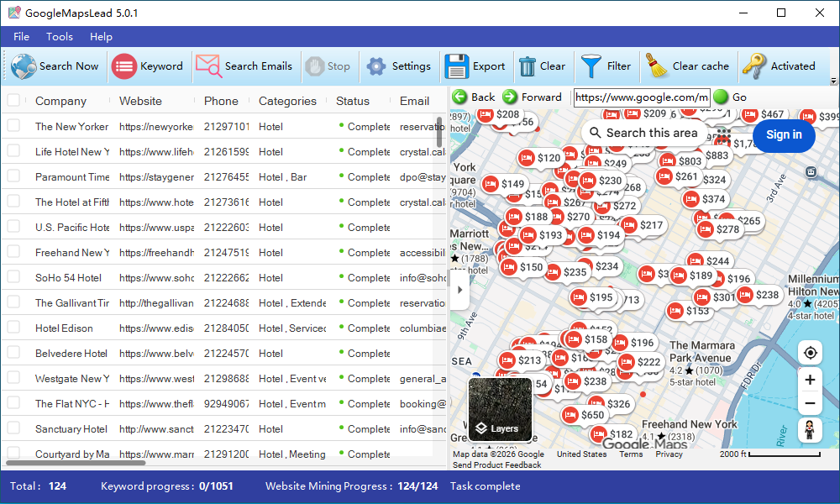Click the $326 hotel map pin
Image resolution: width=840 pixels, height=504 pixels.
[610, 404]
